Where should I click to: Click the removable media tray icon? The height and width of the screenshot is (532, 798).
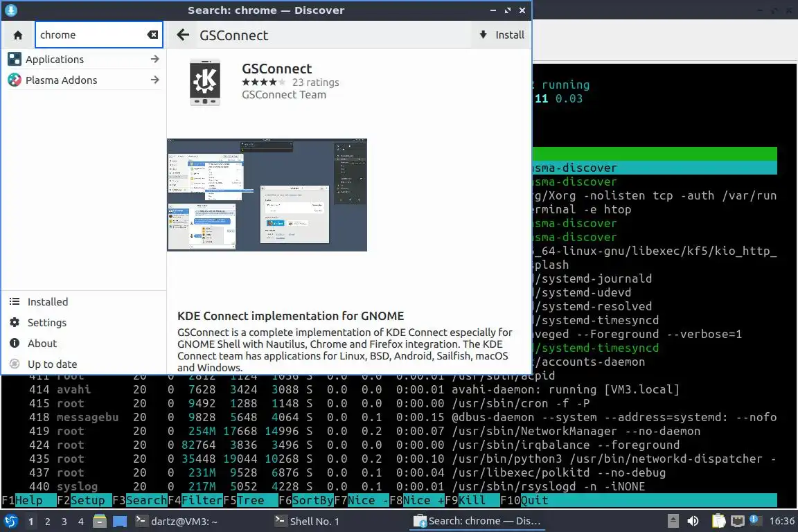pyautogui.click(x=673, y=521)
